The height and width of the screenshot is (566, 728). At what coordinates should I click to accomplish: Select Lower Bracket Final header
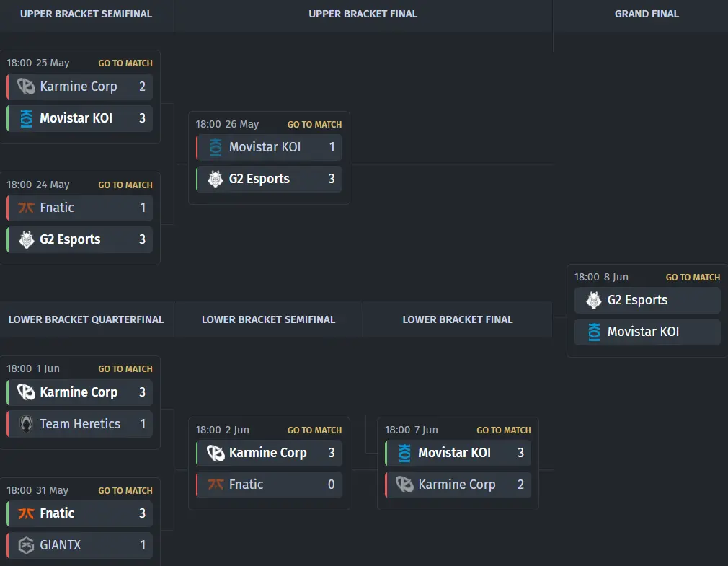tap(457, 319)
